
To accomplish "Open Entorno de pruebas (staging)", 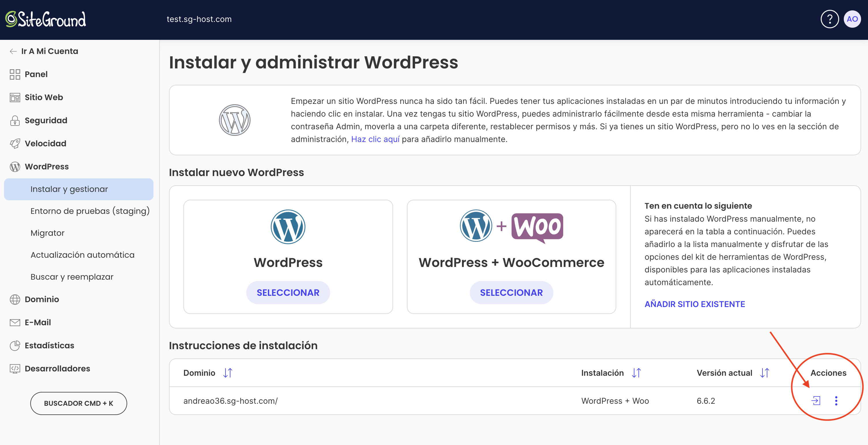I will point(90,211).
